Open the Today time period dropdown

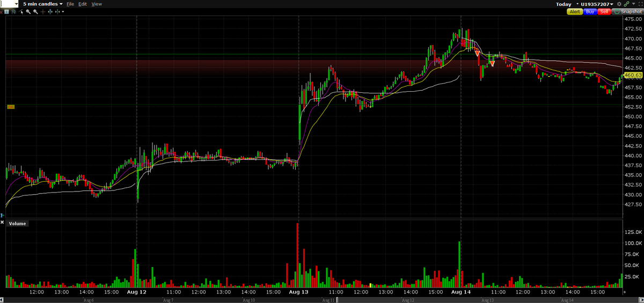pyautogui.click(x=568, y=4)
